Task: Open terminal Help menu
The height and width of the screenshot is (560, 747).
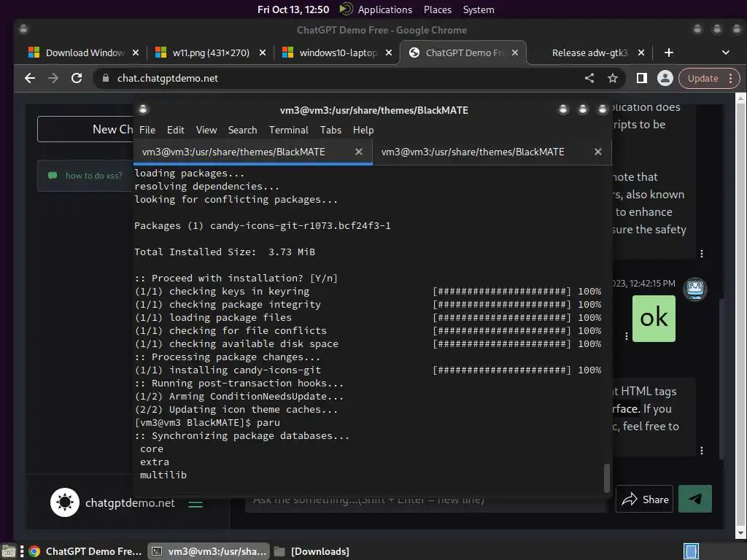Action: 363,130
